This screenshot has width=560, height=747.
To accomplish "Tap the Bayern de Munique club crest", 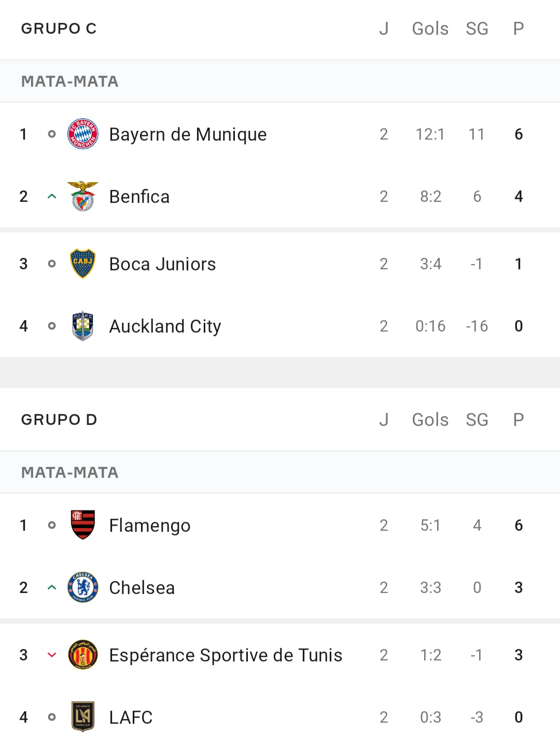I will (83, 134).
